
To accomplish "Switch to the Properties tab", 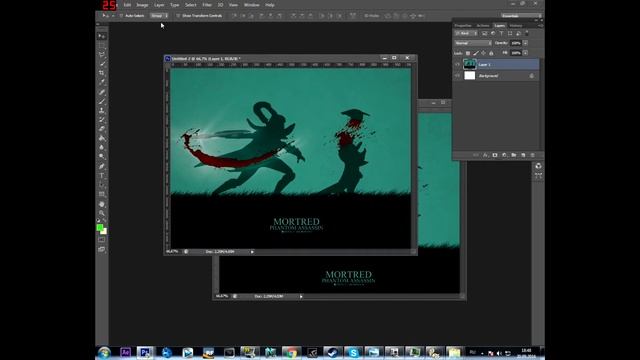I will pyautogui.click(x=463, y=26).
